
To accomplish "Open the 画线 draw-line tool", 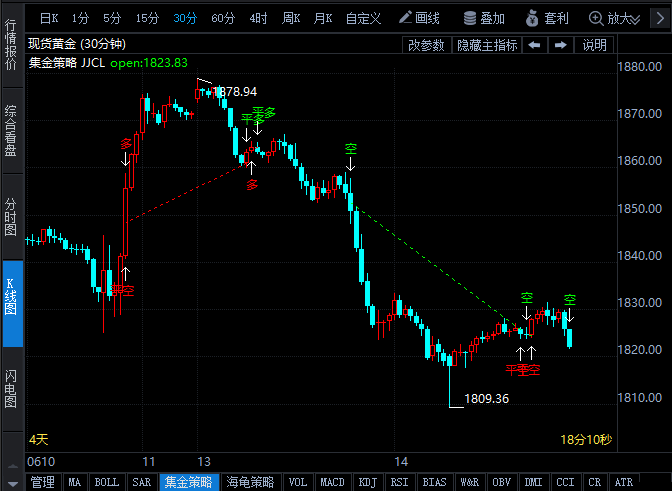I will 419,18.
